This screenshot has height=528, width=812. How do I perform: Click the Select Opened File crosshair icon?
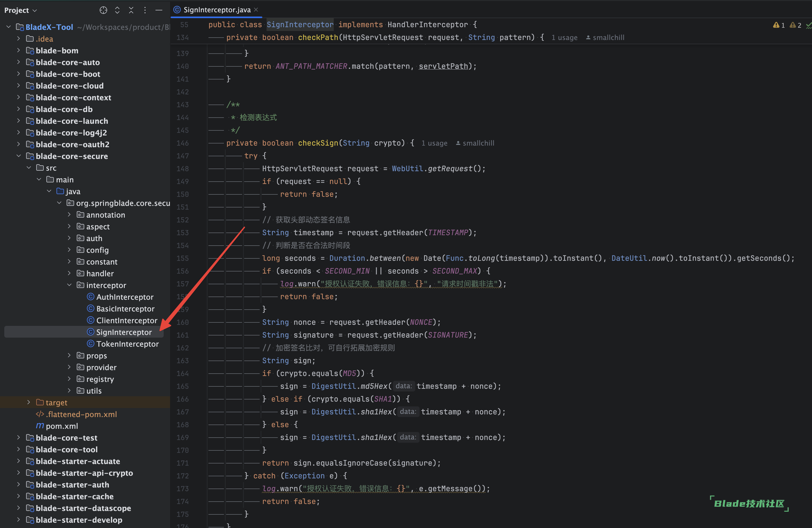(x=103, y=10)
